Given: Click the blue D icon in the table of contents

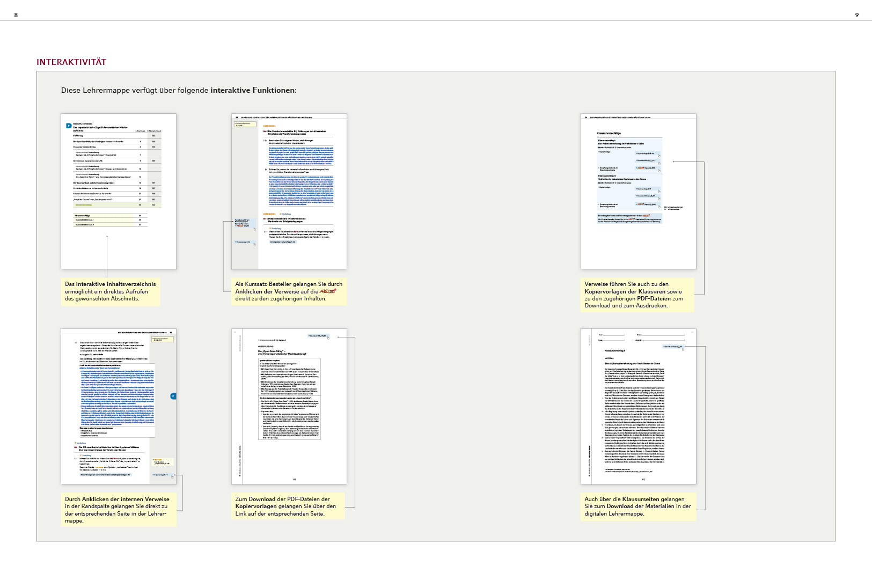Looking at the screenshot, I should point(69,126).
